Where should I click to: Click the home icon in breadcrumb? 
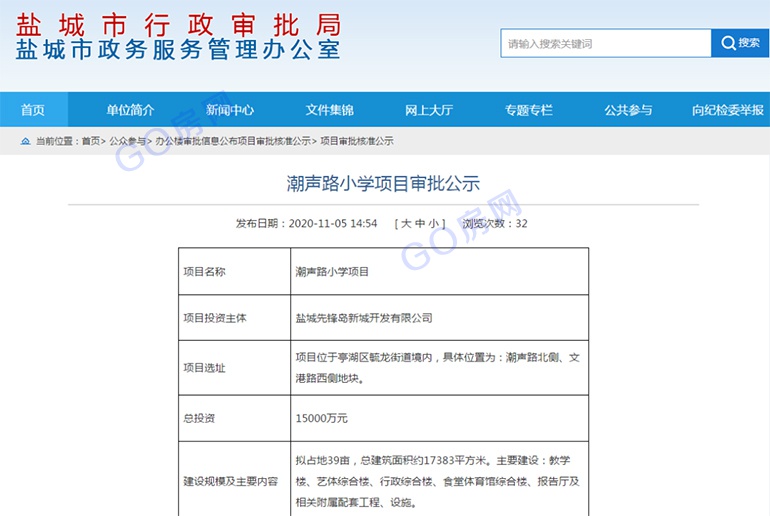click(25, 141)
